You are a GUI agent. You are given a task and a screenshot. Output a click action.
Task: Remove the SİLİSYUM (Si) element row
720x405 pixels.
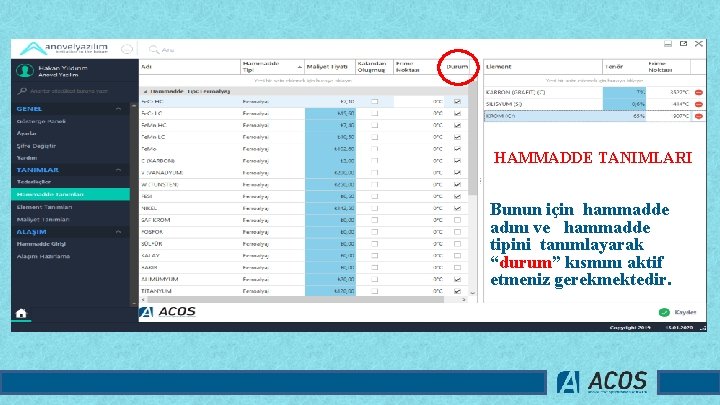coord(698,104)
